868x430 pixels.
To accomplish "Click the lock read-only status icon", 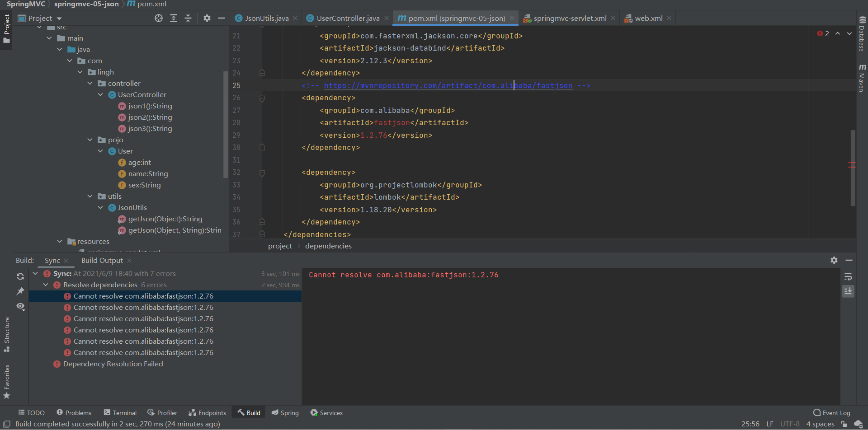I will (844, 424).
